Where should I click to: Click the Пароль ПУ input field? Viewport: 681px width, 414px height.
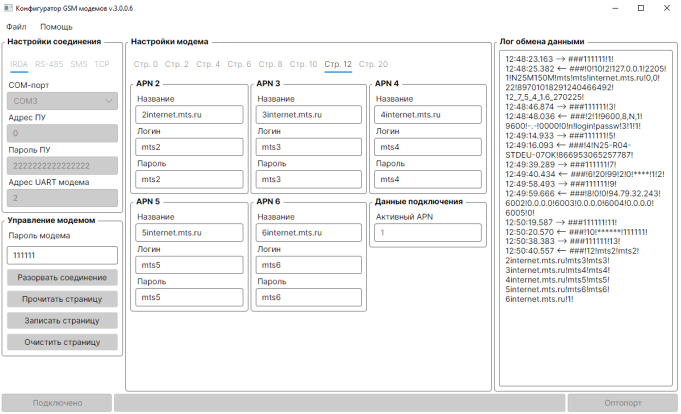(x=62, y=166)
